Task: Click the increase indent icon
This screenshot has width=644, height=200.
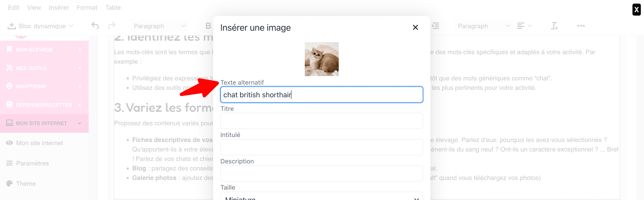Action: [435, 26]
